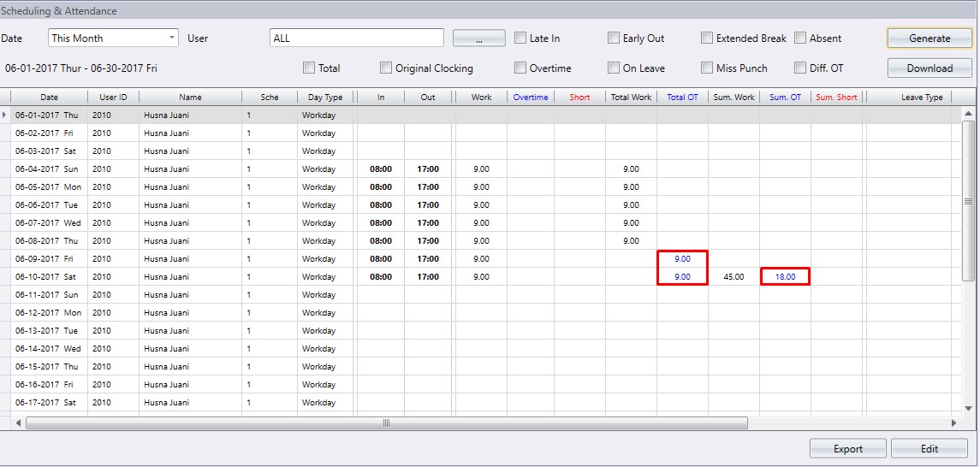This screenshot has width=980, height=467.
Task: Tick Original Clocking checkbox
Action: pos(386,68)
